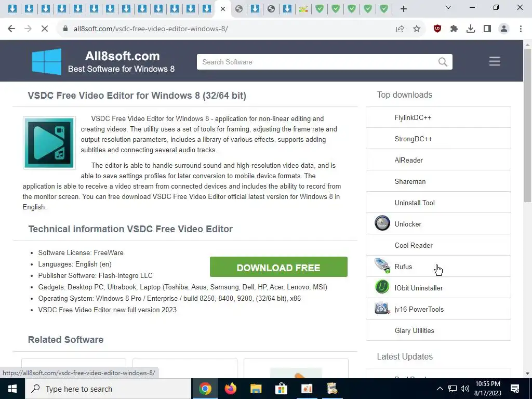Expand the tab search chevron
Image resolution: width=532 pixels, height=399 pixels.
(x=448, y=7)
